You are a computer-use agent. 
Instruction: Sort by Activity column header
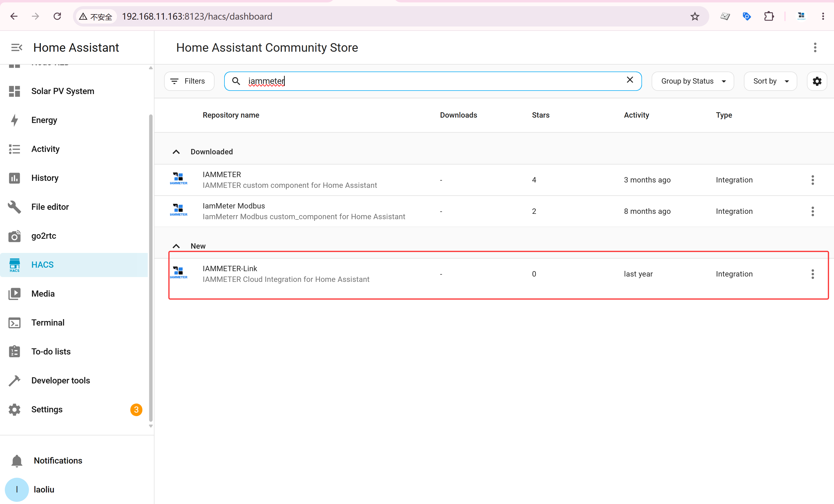(x=636, y=115)
